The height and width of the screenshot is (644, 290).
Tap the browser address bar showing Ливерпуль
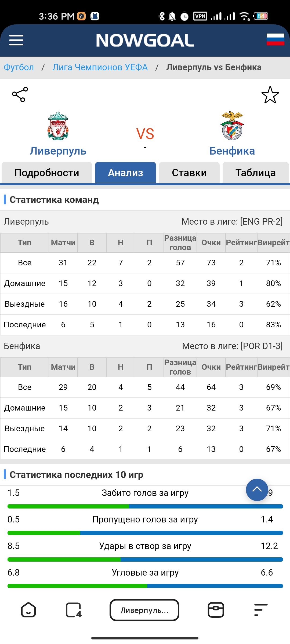[144, 610]
